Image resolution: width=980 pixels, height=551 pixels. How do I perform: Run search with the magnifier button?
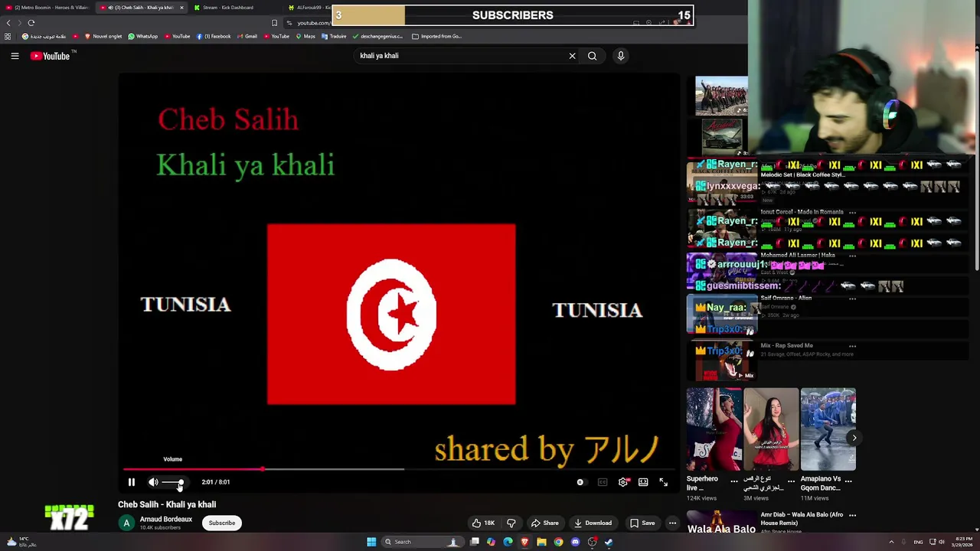592,56
